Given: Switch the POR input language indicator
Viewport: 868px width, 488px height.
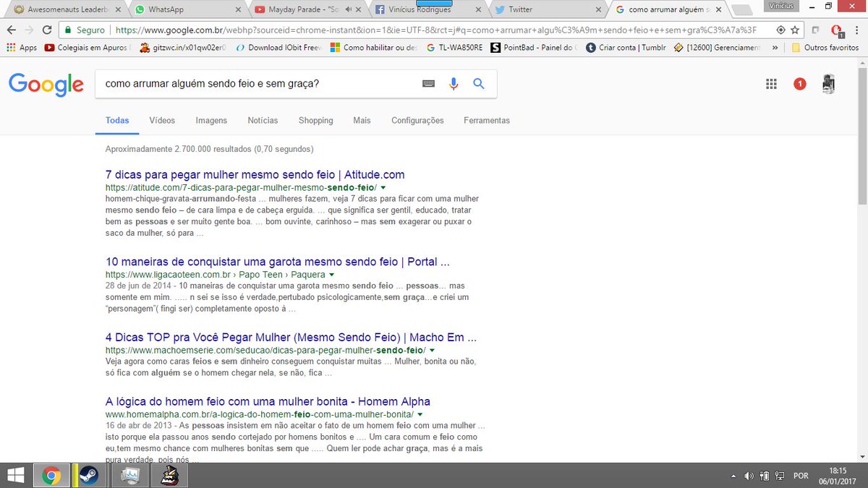Looking at the screenshot, I should click(x=801, y=476).
